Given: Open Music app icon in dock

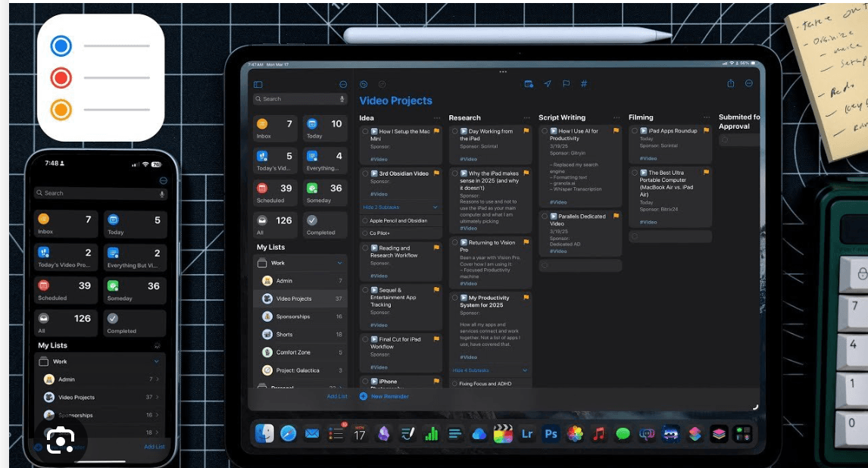Looking at the screenshot, I should pos(599,434).
